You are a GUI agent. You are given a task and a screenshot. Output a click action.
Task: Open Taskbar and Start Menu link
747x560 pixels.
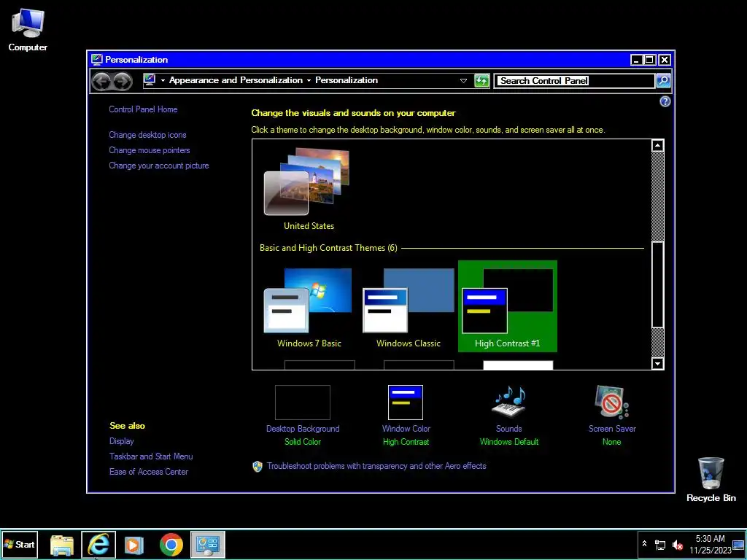[151, 456]
